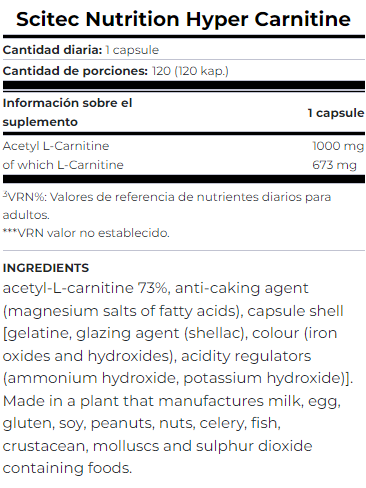Select the VRN valor no establecido note
Screen dimensions: 366x488
[x=86, y=233]
